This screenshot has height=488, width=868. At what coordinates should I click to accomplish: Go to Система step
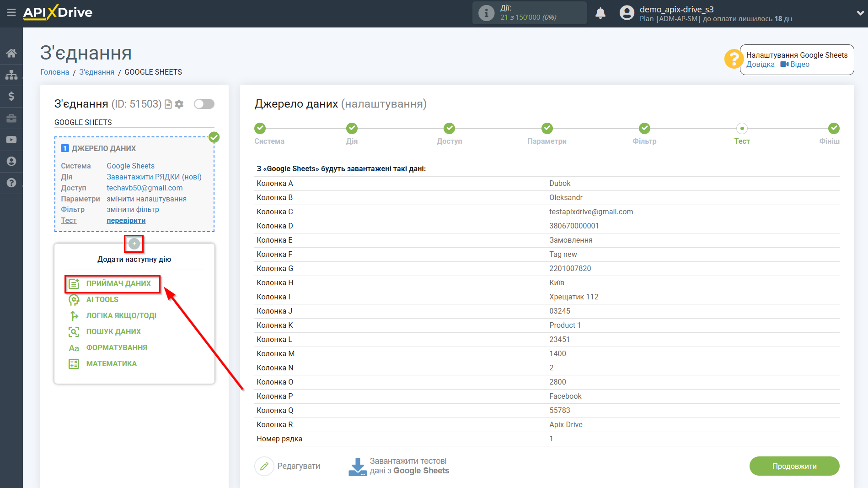pyautogui.click(x=260, y=128)
